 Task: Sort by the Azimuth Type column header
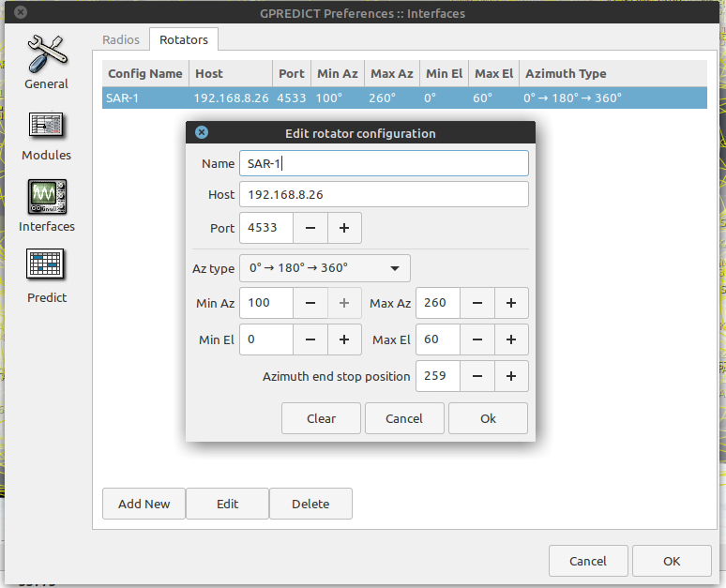(613, 73)
